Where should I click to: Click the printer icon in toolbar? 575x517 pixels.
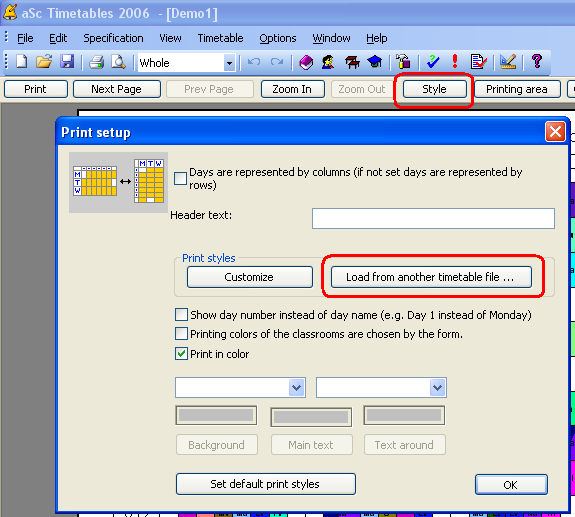pyautogui.click(x=96, y=62)
